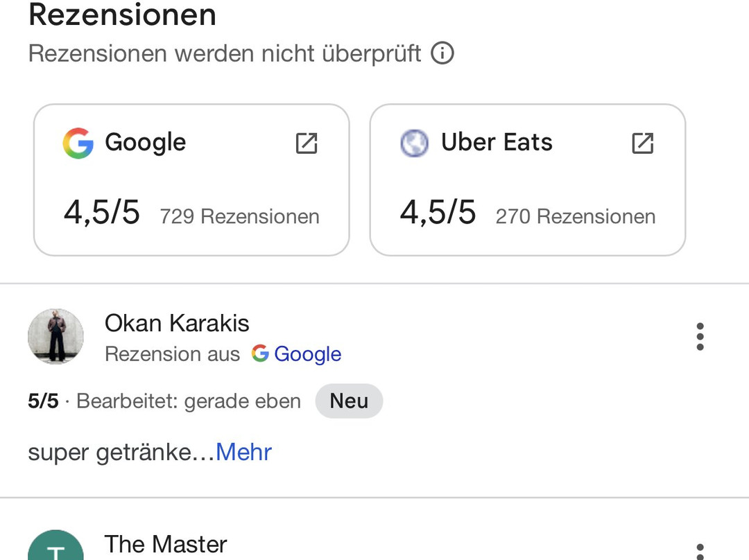Viewport: 749px width, 560px height.
Task: Click the '729 Rezensionen' count
Action: pyautogui.click(x=239, y=216)
